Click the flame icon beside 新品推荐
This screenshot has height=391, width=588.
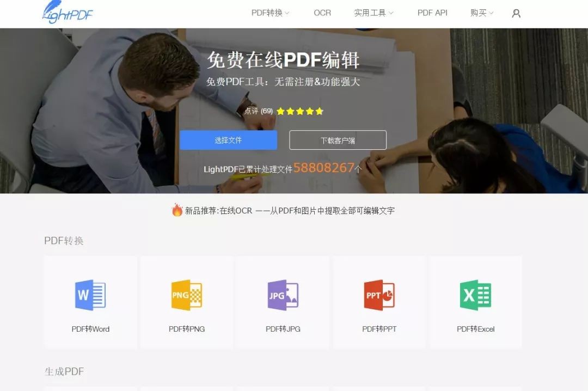tap(177, 210)
